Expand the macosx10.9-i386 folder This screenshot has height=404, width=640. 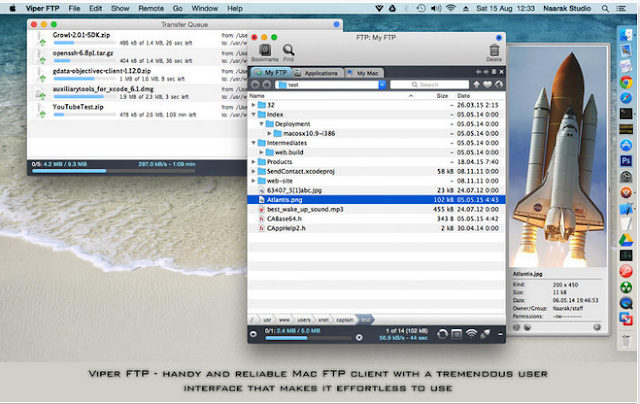coord(269,133)
